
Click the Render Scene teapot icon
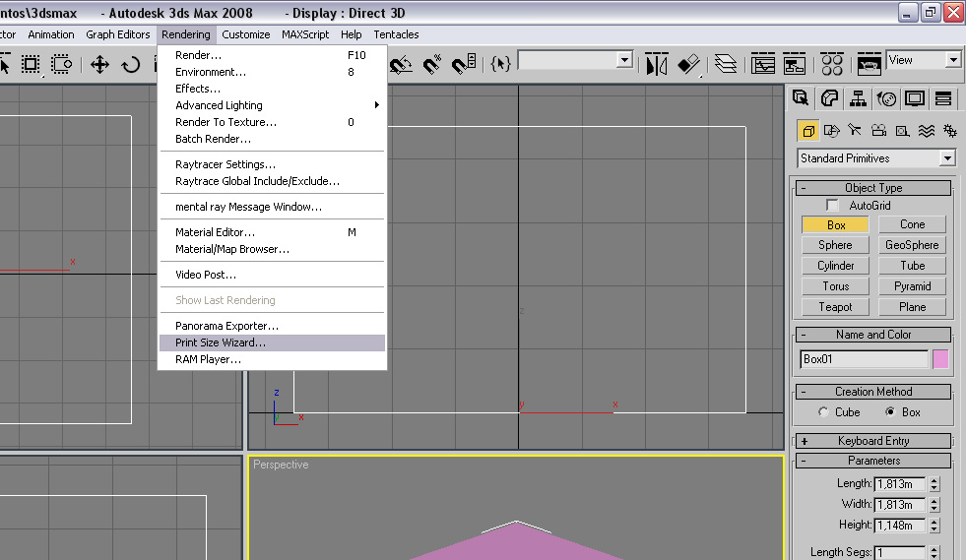pos(869,64)
